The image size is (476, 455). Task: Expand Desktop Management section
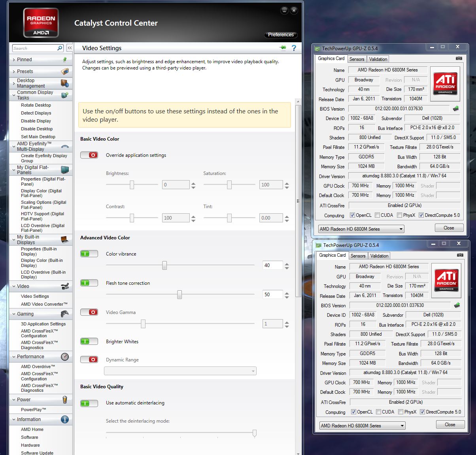pyautogui.click(x=14, y=83)
